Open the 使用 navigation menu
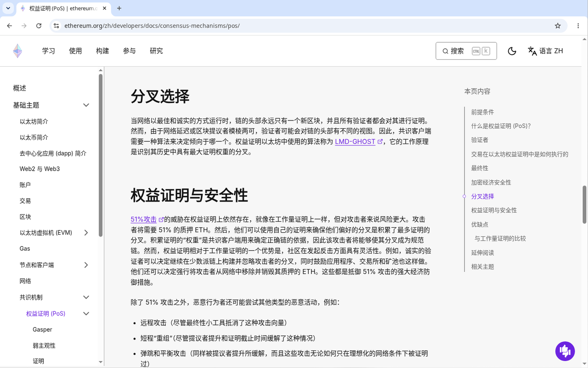The height and width of the screenshot is (368, 588). click(75, 51)
